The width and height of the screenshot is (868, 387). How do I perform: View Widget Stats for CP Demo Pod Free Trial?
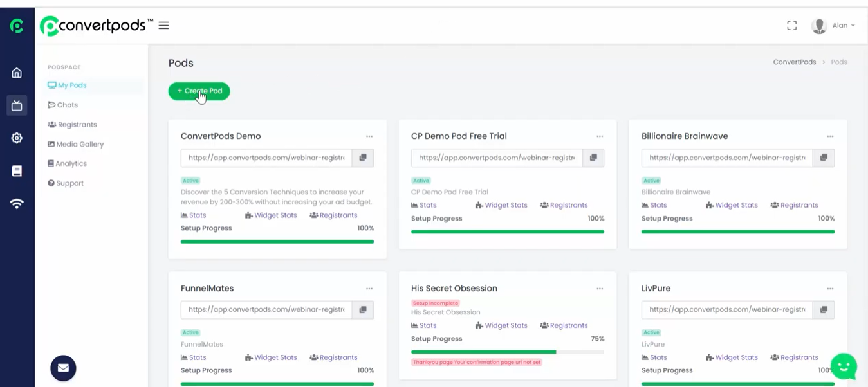(x=501, y=205)
